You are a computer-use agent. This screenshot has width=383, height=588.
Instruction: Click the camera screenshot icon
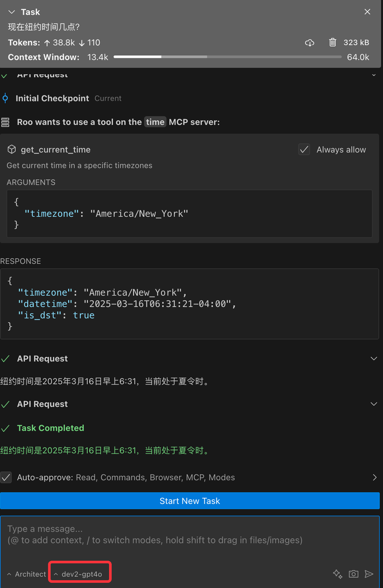tap(353, 574)
